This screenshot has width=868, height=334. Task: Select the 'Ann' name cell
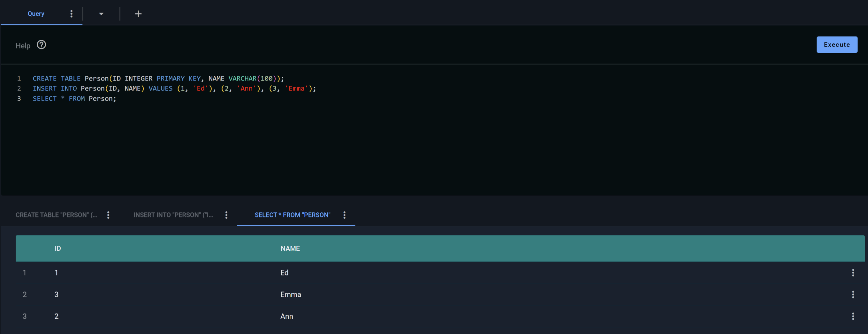286,316
